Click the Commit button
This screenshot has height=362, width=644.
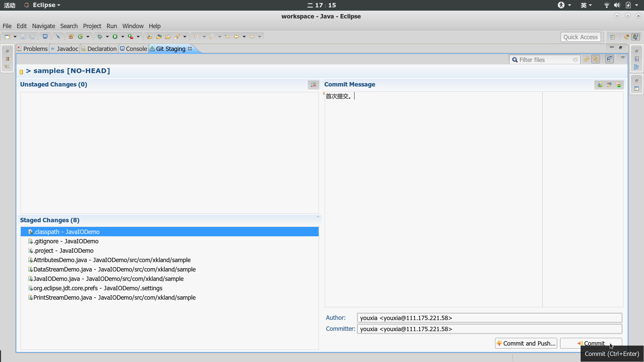click(x=591, y=343)
